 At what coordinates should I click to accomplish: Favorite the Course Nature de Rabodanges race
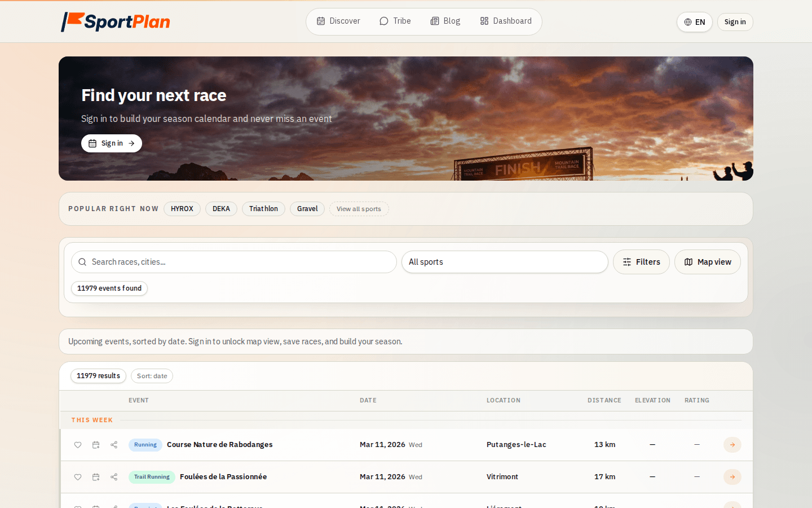point(78,445)
